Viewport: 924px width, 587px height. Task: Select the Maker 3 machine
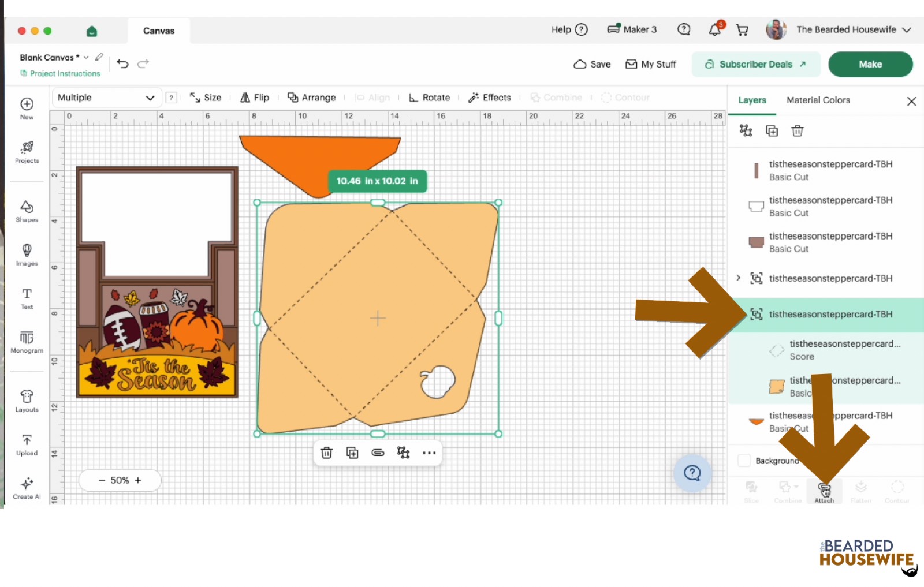[x=632, y=29]
